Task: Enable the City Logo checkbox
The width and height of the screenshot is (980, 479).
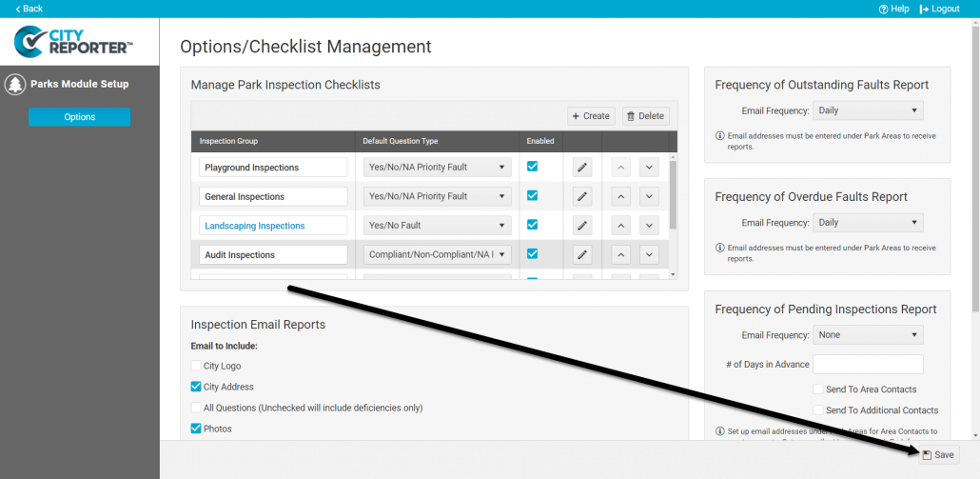Action: point(196,366)
